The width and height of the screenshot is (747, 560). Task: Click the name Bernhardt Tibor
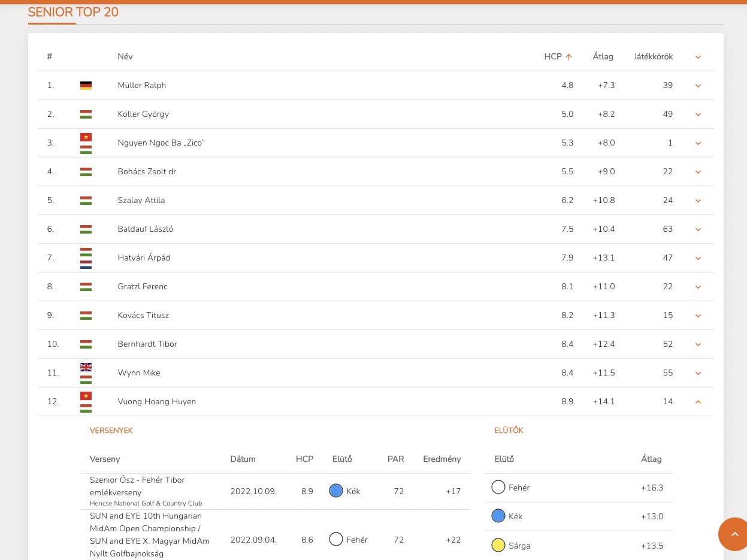(x=147, y=344)
